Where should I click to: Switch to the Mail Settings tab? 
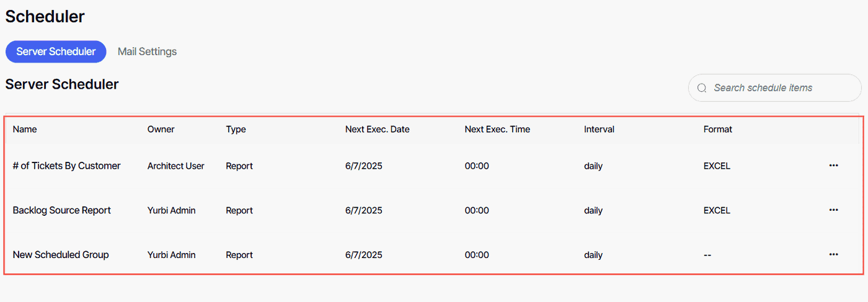click(x=147, y=51)
